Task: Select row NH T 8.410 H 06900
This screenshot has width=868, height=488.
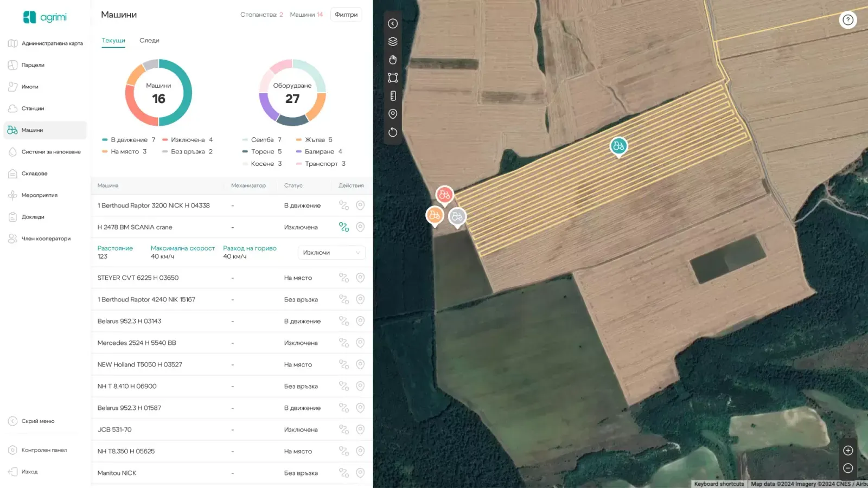Action: coord(232,386)
